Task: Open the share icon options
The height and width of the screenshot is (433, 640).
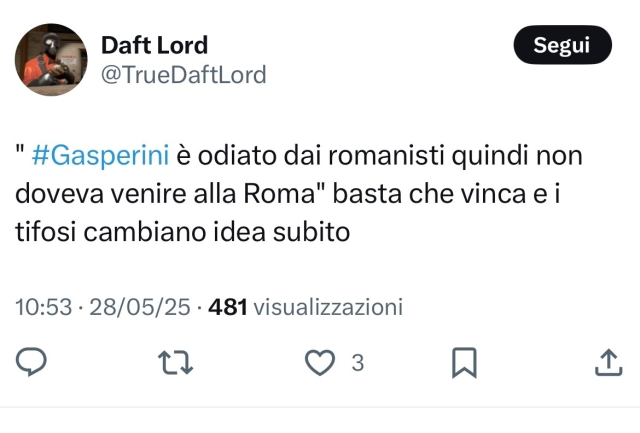Action: [608, 364]
